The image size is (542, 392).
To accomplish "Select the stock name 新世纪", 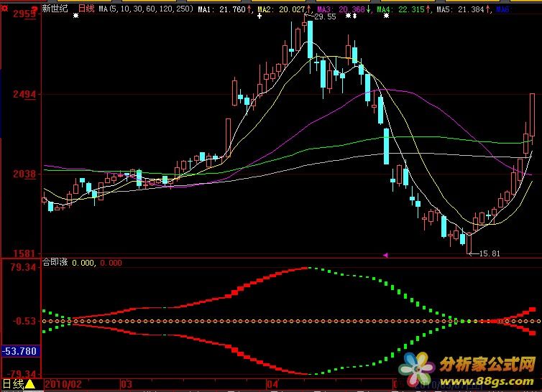I will click(55, 9).
